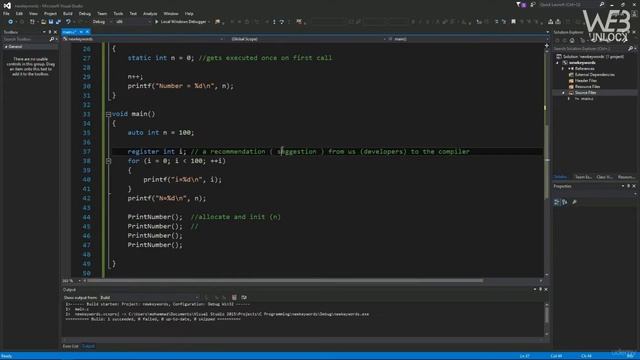Open the Debug menu
Image resolution: width=640 pixels, height=360 pixels.
point(85,13)
